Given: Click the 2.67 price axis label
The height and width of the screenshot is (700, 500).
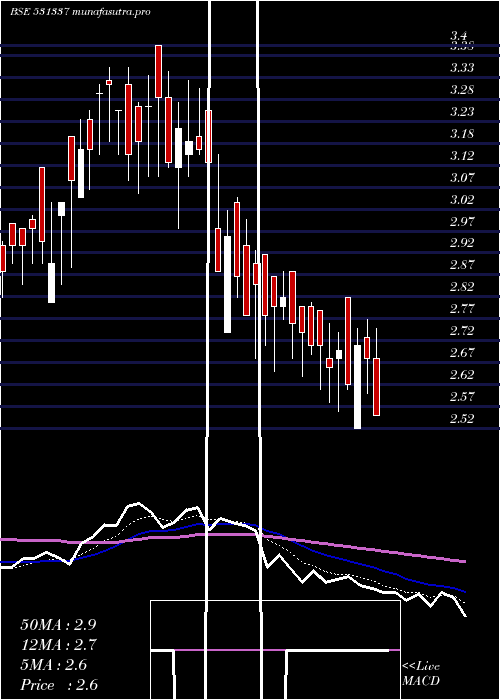Looking at the screenshot, I should point(462,353).
